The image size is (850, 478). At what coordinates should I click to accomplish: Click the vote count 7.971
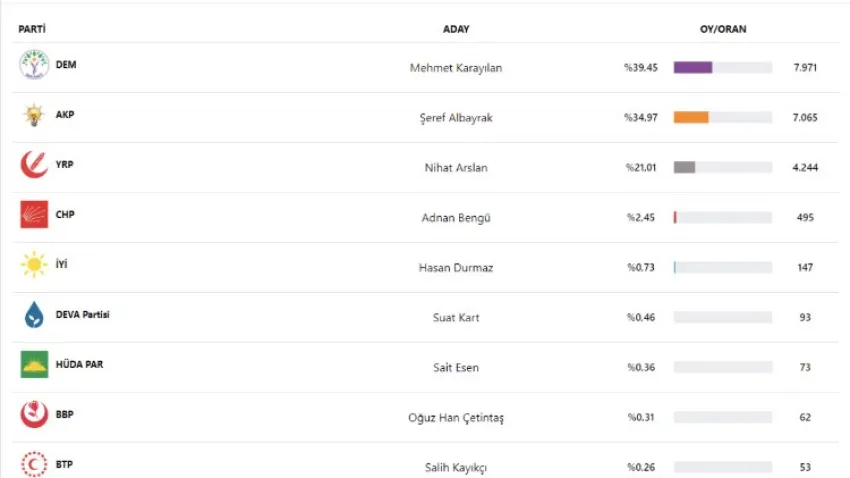coord(805,68)
